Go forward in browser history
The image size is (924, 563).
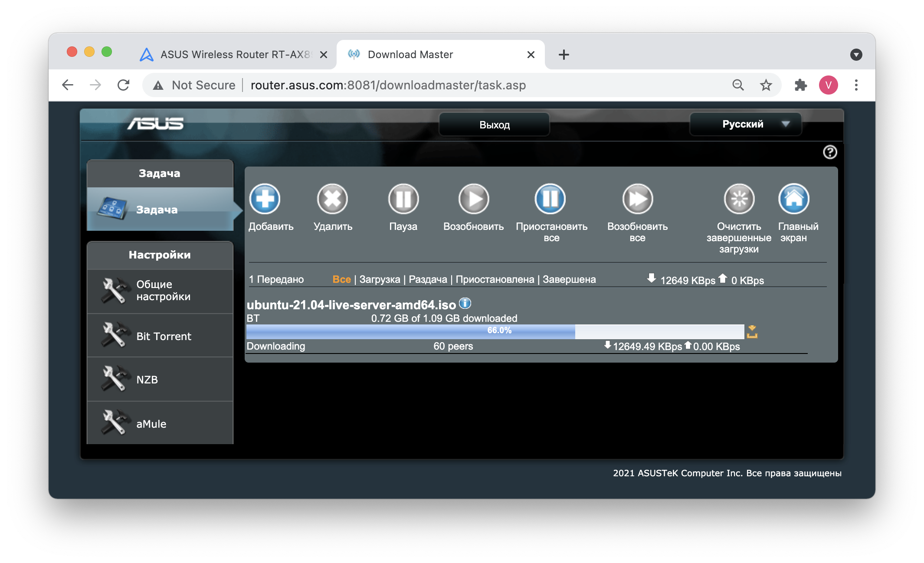95,85
